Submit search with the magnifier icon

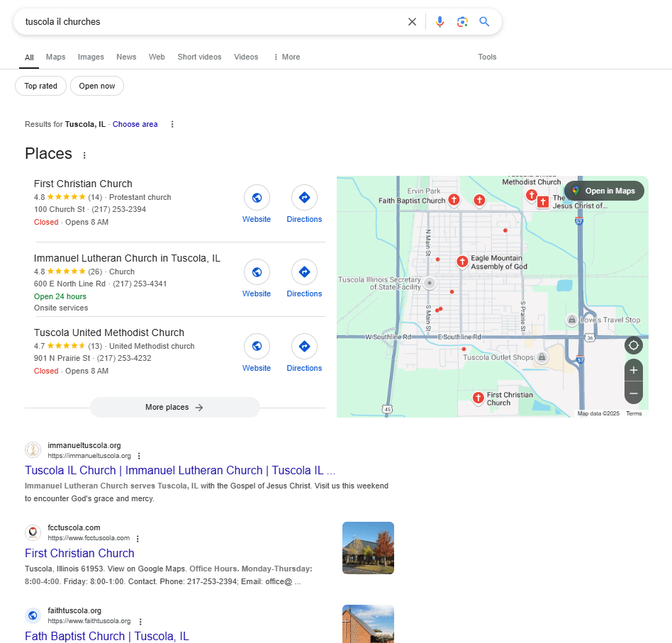coord(484,22)
